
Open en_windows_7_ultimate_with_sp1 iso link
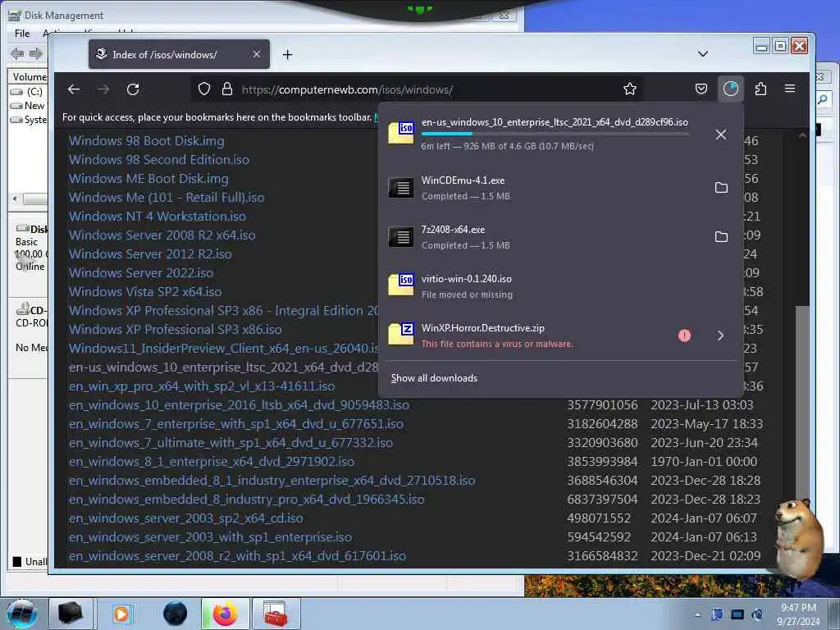231,443
